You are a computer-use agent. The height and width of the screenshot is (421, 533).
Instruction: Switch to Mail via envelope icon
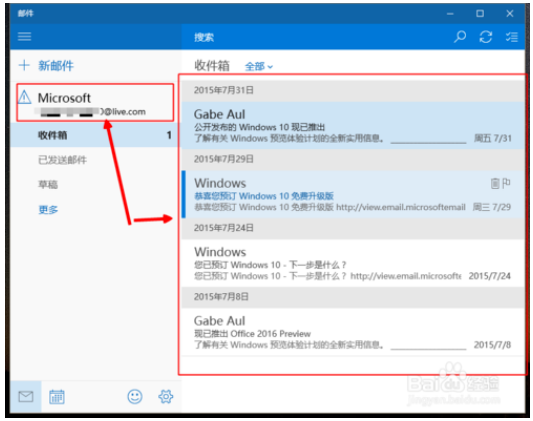coord(26,396)
